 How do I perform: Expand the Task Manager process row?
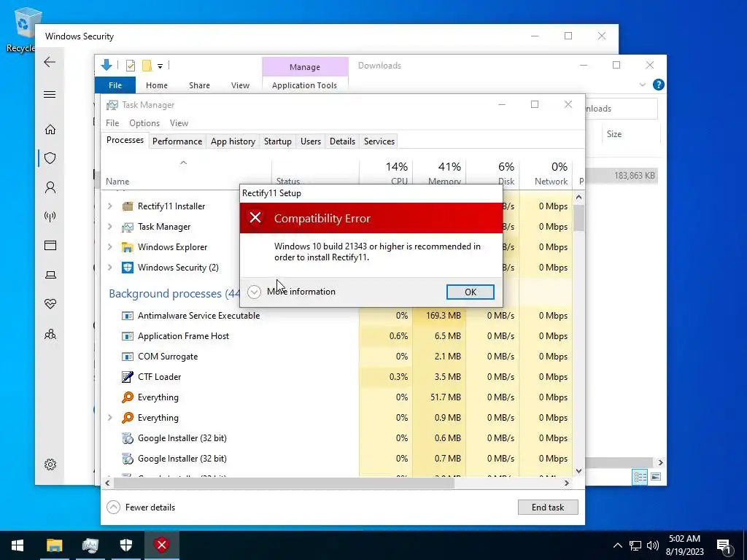(110, 227)
